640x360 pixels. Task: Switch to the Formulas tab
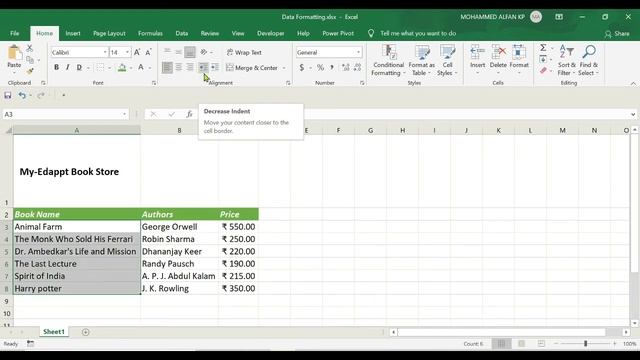tap(150, 33)
